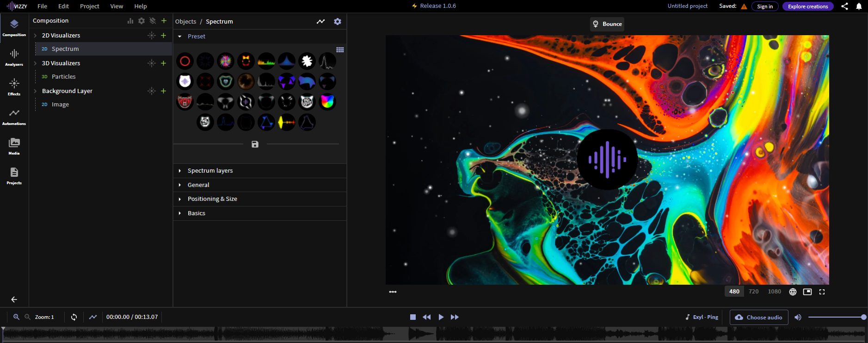The height and width of the screenshot is (343, 868).
Task: Add a new 2D Visualizer
Action: tap(163, 36)
